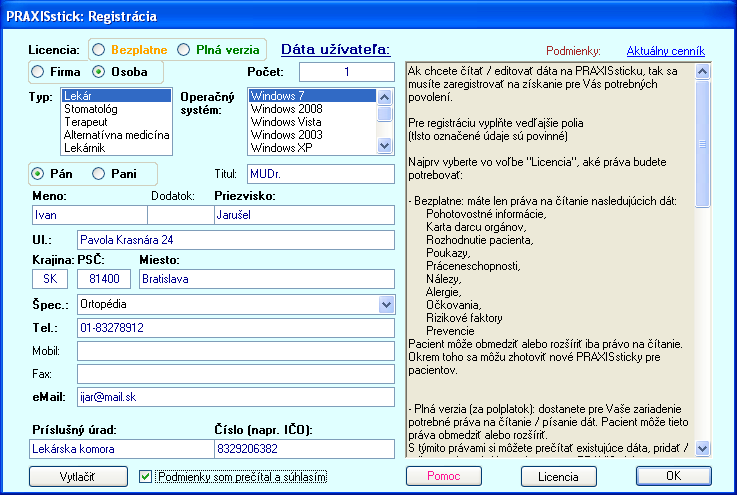This screenshot has width=737, height=495.
Task: Click the Ul. street address field
Action: point(235,240)
